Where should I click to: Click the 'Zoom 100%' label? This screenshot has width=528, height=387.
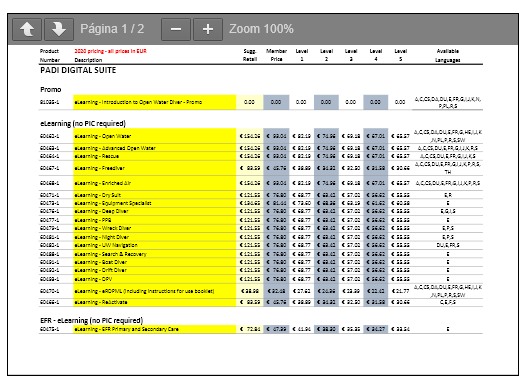click(x=261, y=29)
